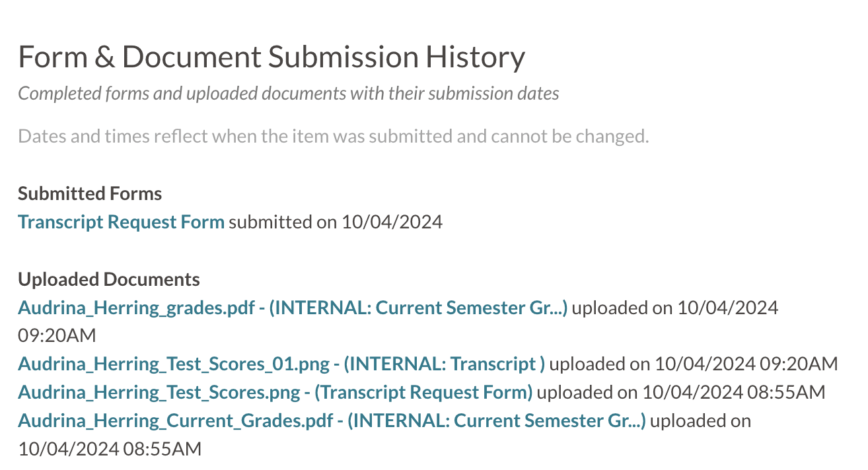
Task: Click the 09:20AM time under Audrina_Herring_grades.pdf
Action: pos(57,335)
